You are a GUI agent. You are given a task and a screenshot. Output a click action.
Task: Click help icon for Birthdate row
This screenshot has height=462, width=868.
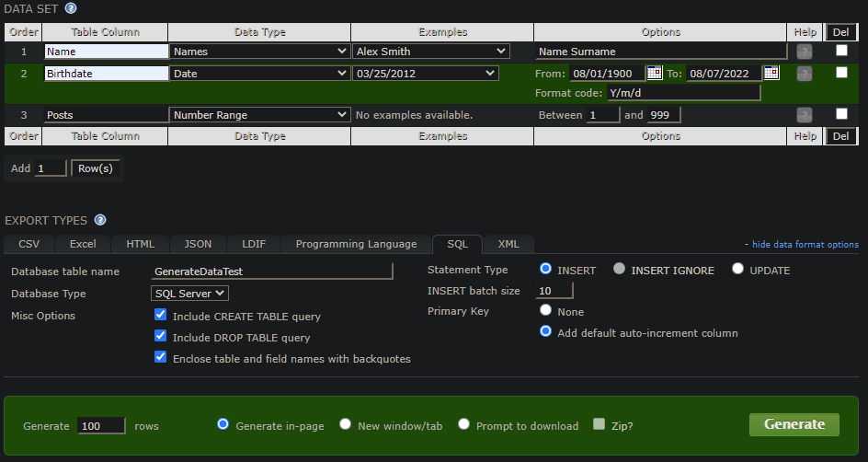click(x=805, y=74)
